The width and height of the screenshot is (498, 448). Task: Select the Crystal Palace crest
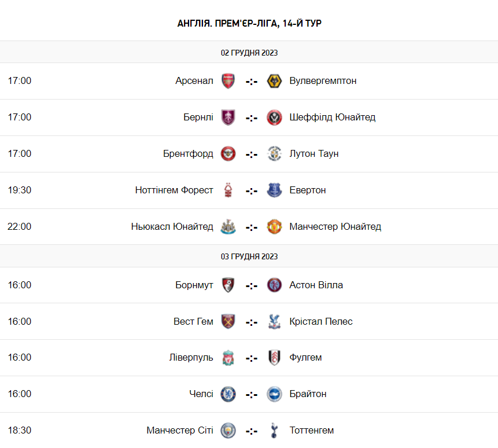[x=274, y=322]
